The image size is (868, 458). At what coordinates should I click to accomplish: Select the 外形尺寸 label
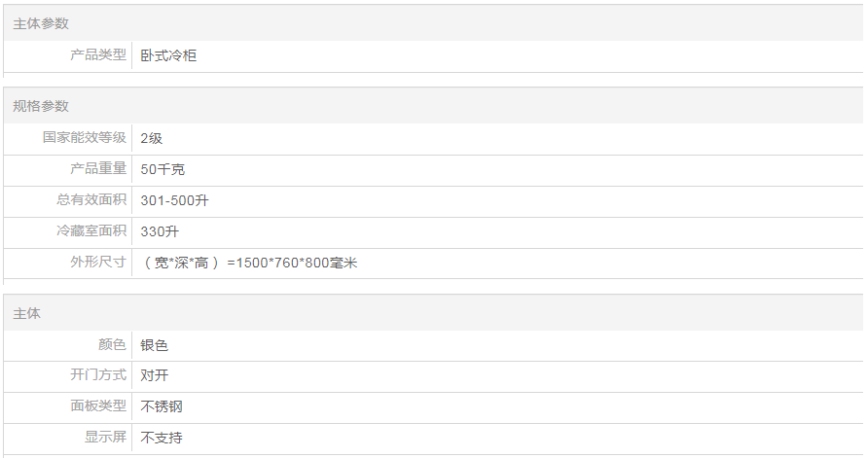[98, 263]
